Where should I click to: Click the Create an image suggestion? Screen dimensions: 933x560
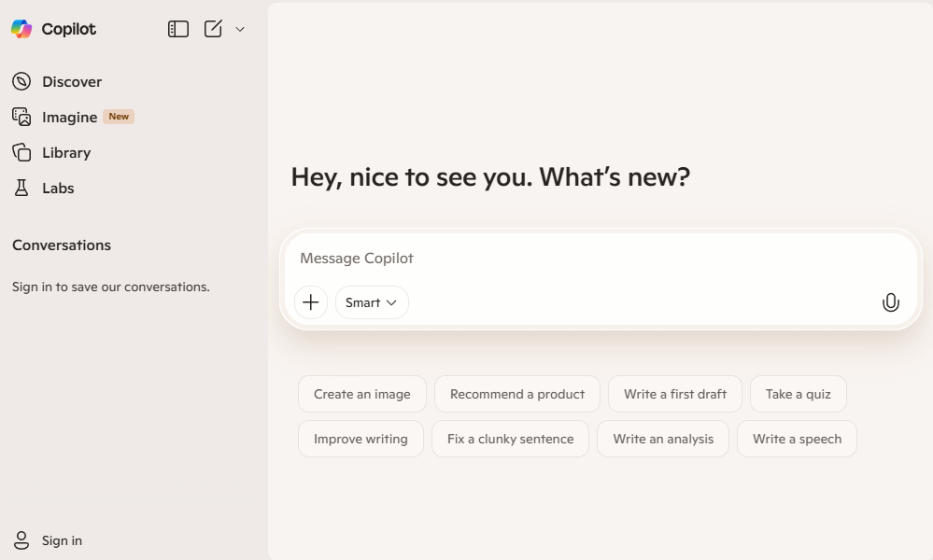coord(361,394)
